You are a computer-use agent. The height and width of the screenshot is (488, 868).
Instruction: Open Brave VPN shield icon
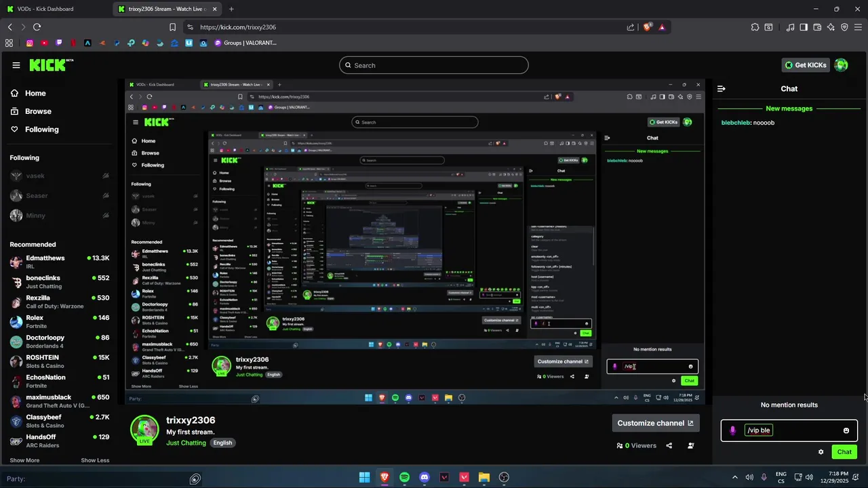(x=844, y=27)
